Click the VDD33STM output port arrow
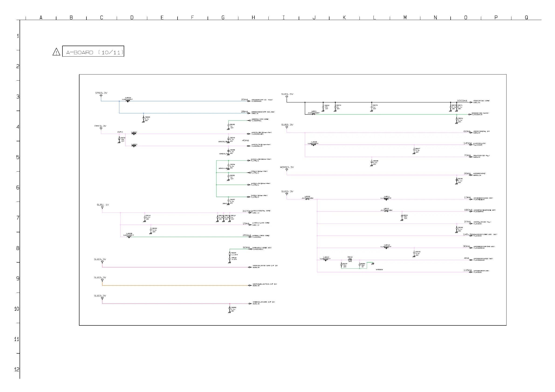Screen dimensions: 555x392 click(x=249, y=101)
